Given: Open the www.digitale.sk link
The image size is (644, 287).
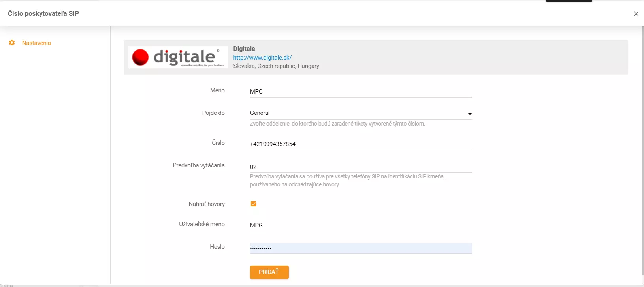Looking at the screenshot, I should 262,57.
